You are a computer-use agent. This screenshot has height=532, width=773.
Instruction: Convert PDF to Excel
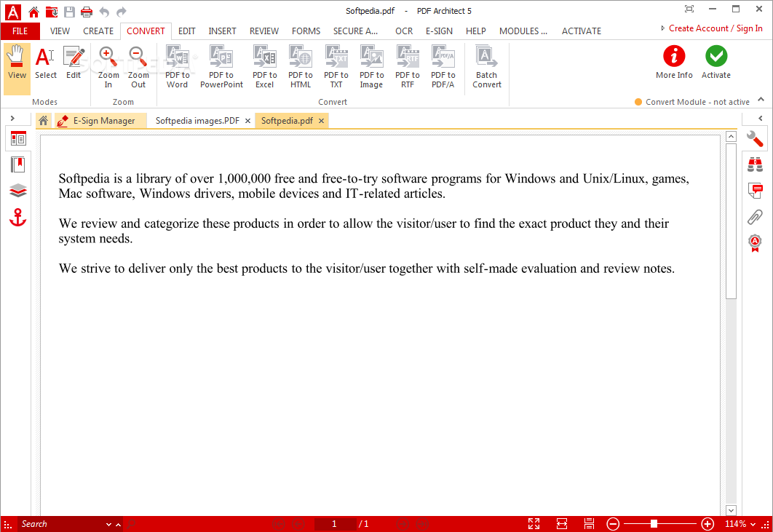(x=265, y=68)
